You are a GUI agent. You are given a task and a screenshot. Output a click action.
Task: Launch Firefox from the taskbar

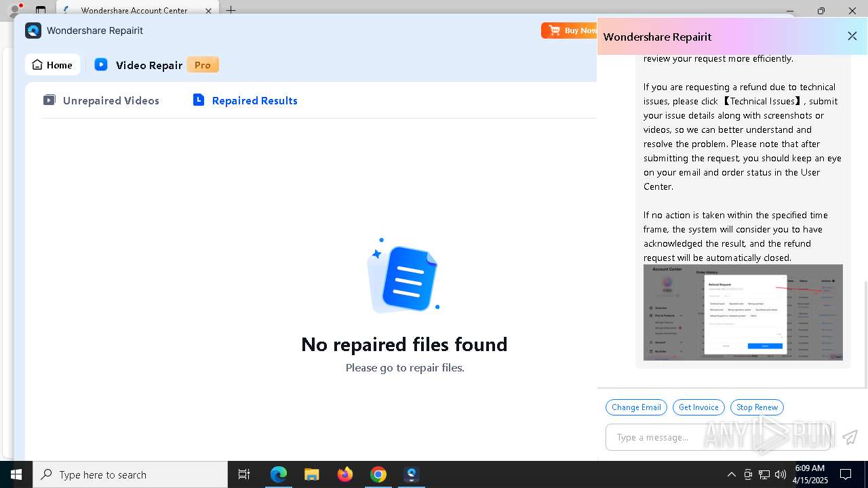pyautogui.click(x=345, y=474)
